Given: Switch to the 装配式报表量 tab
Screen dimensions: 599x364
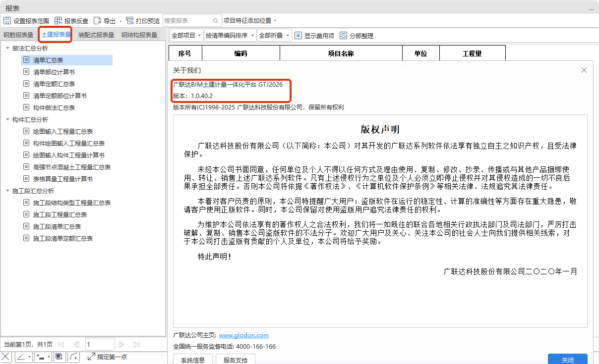Looking at the screenshot, I should tap(96, 35).
